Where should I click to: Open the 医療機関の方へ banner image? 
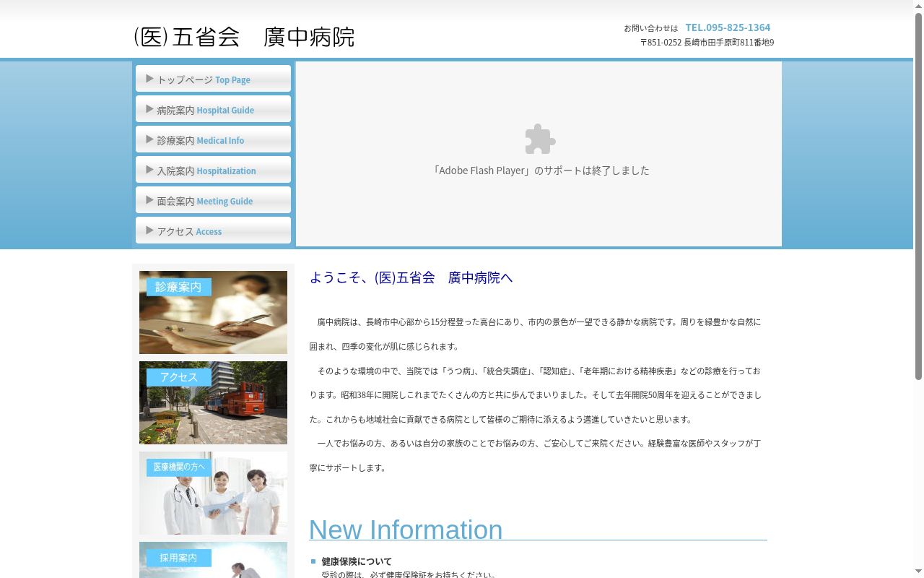(x=213, y=493)
